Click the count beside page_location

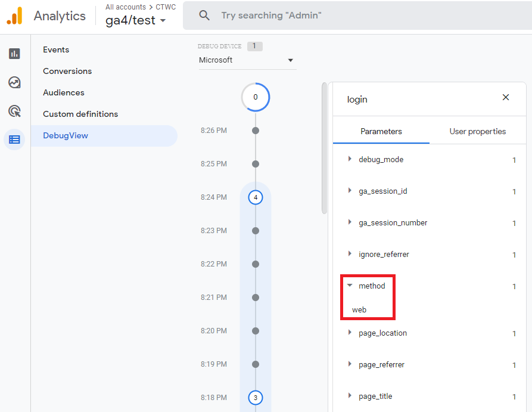coord(514,333)
